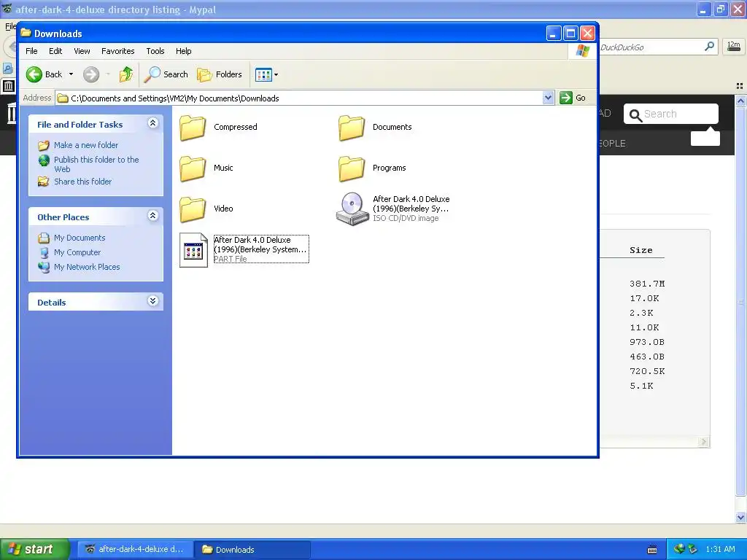The image size is (747, 560).
Task: Collapse the Other Places panel
Action: point(153,216)
